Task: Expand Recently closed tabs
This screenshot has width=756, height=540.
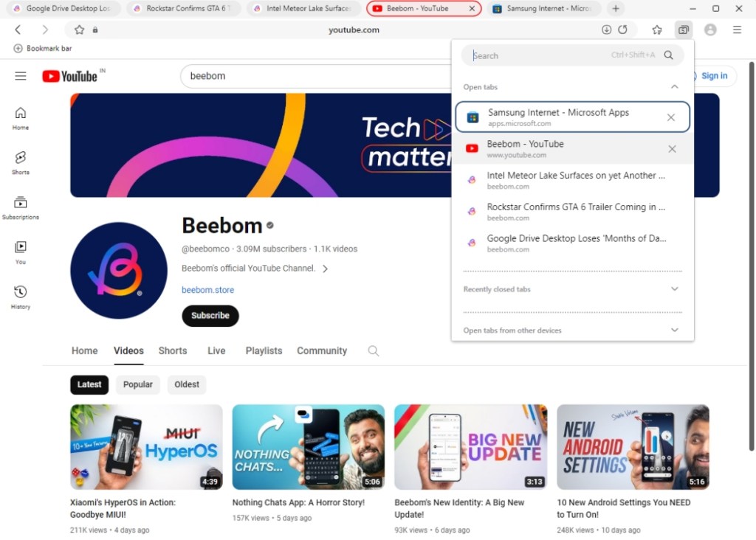Action: pyautogui.click(x=674, y=288)
